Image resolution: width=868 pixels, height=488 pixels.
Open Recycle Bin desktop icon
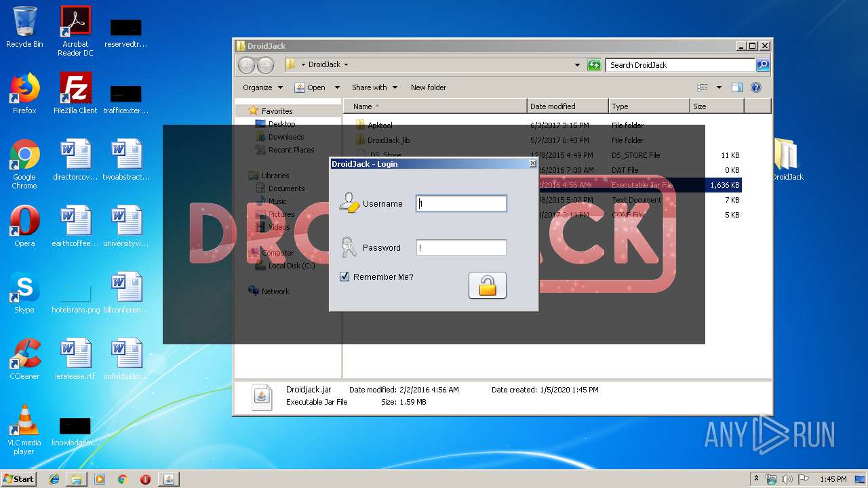click(24, 27)
